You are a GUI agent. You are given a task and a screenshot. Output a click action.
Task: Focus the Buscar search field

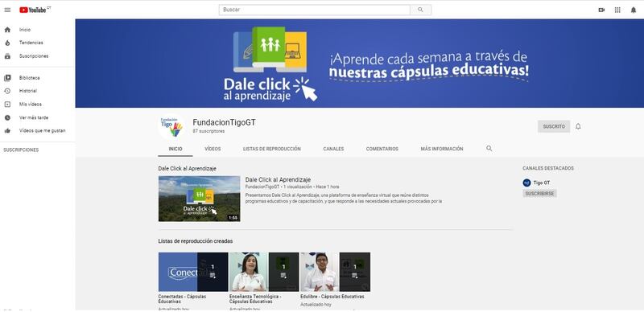click(x=314, y=10)
